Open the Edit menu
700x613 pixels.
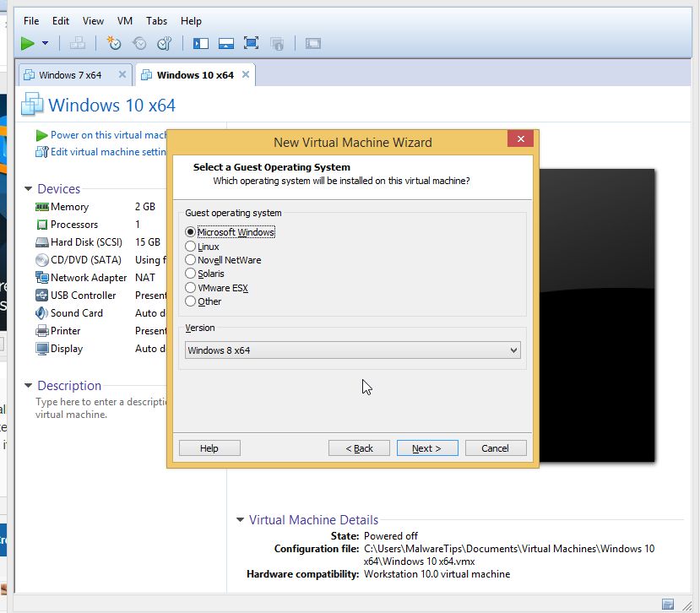[61, 21]
